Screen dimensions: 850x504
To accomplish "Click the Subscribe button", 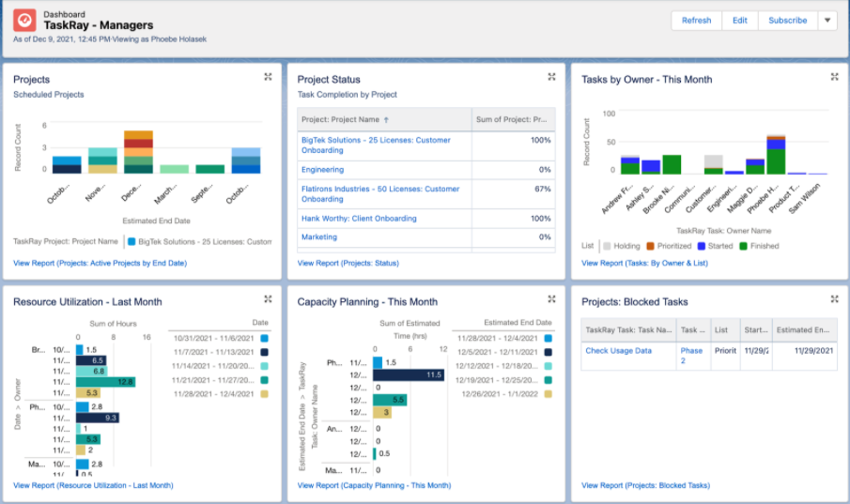I will [788, 21].
